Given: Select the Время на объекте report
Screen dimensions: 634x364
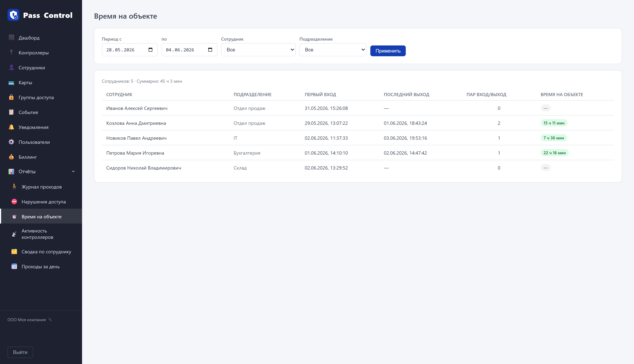Looking at the screenshot, I should point(41,216).
